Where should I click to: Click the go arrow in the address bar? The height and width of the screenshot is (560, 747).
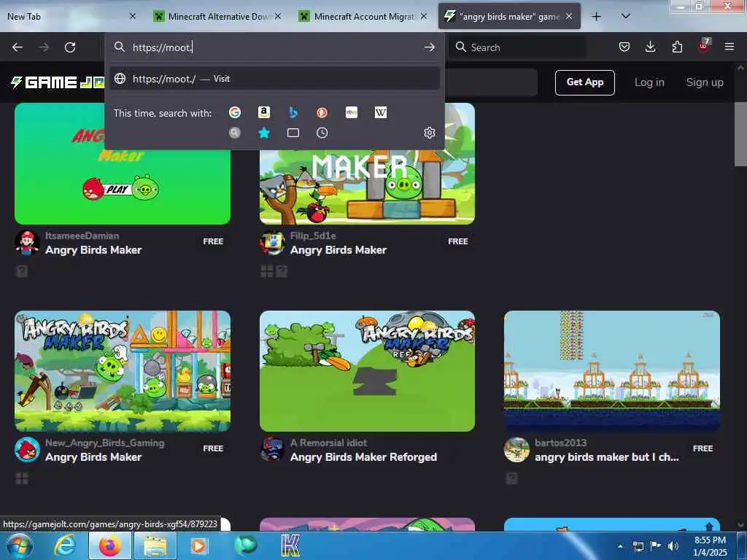pyautogui.click(x=429, y=47)
